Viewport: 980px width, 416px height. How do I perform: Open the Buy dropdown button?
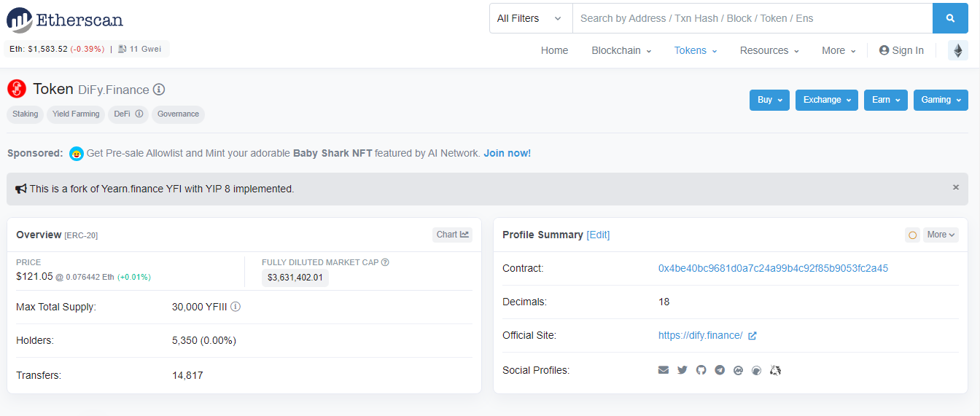pos(770,100)
